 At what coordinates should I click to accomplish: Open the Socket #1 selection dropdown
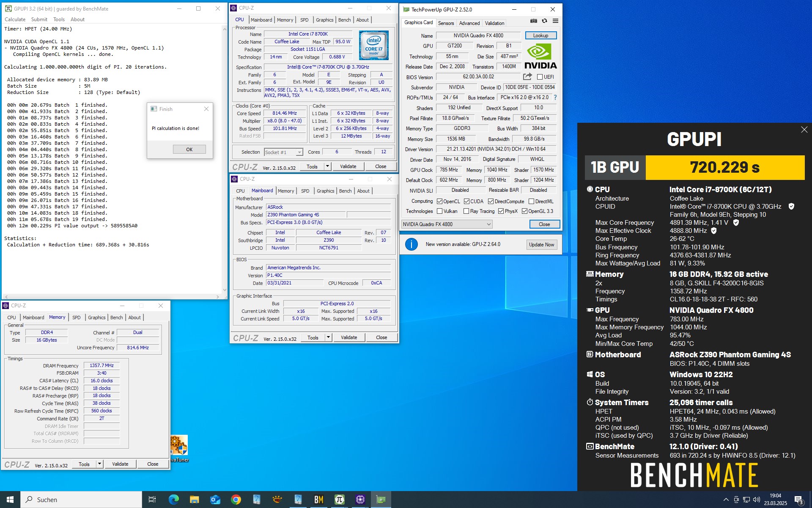click(283, 152)
